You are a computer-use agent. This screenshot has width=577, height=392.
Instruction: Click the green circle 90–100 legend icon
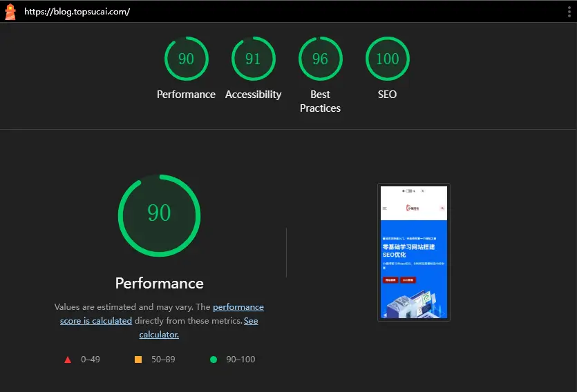click(x=214, y=360)
